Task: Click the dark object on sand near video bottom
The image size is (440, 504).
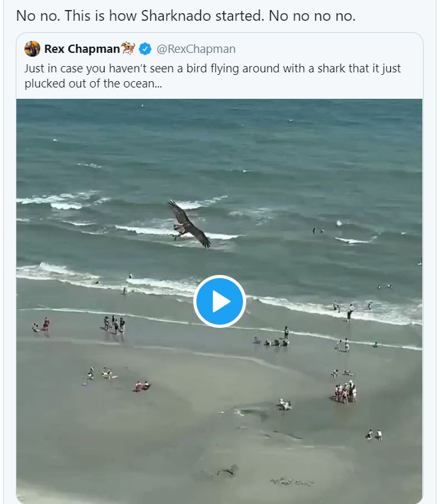Action: tap(228, 471)
